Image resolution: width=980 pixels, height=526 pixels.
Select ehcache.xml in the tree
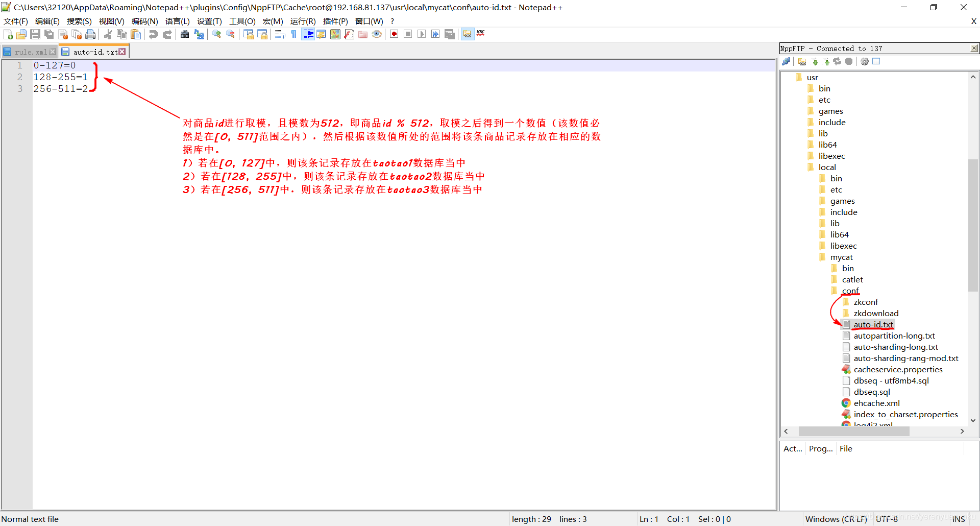[x=876, y=403]
